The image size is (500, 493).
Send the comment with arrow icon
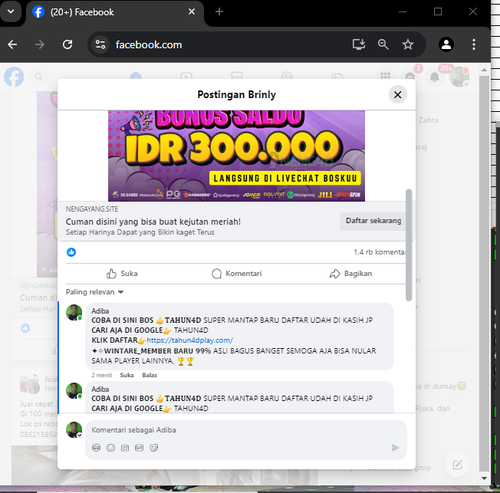395,448
